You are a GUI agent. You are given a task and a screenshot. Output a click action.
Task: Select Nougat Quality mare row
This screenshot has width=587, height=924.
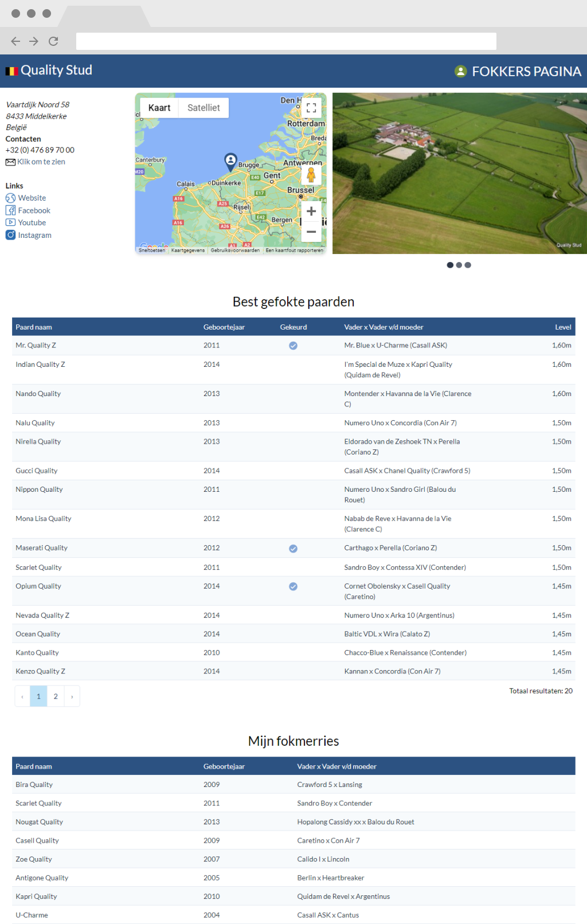tap(293, 822)
